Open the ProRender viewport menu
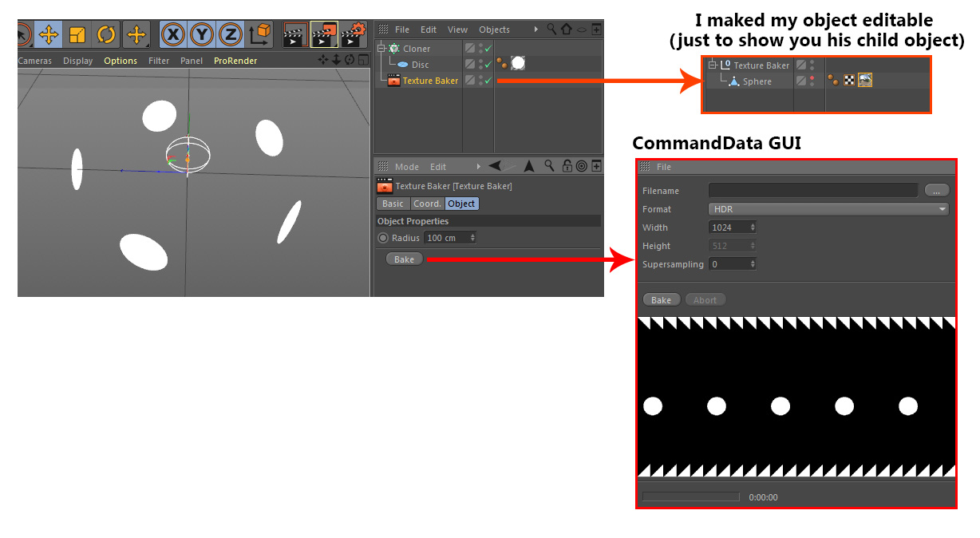The image size is (980, 538). (x=235, y=61)
